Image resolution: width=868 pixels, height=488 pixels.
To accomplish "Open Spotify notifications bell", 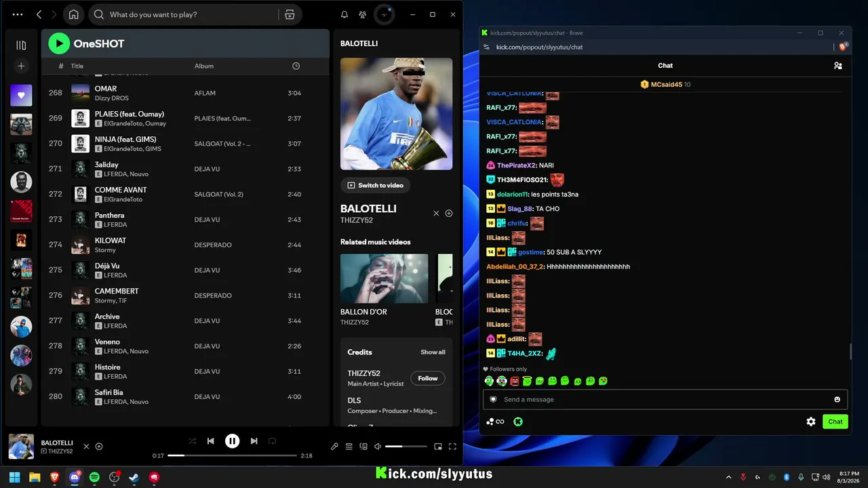I will pyautogui.click(x=344, y=14).
